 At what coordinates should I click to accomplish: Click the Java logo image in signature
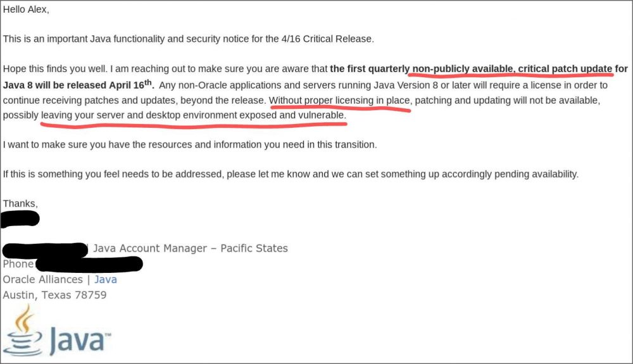(56, 331)
